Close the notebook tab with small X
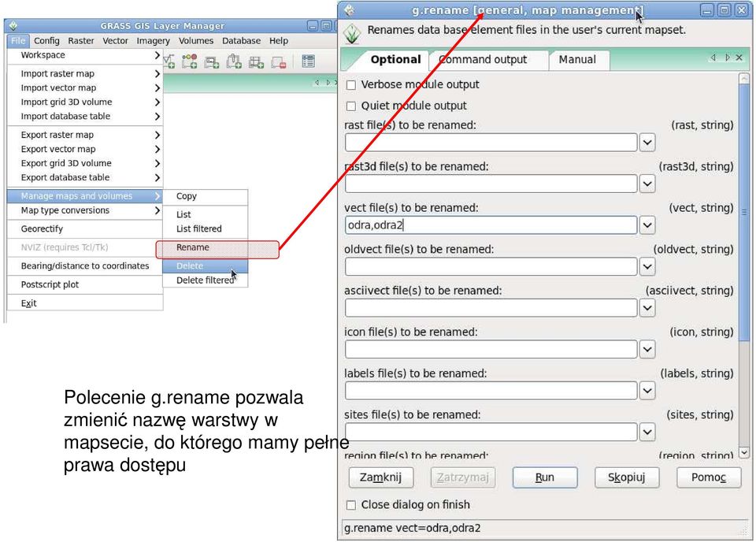 point(739,58)
